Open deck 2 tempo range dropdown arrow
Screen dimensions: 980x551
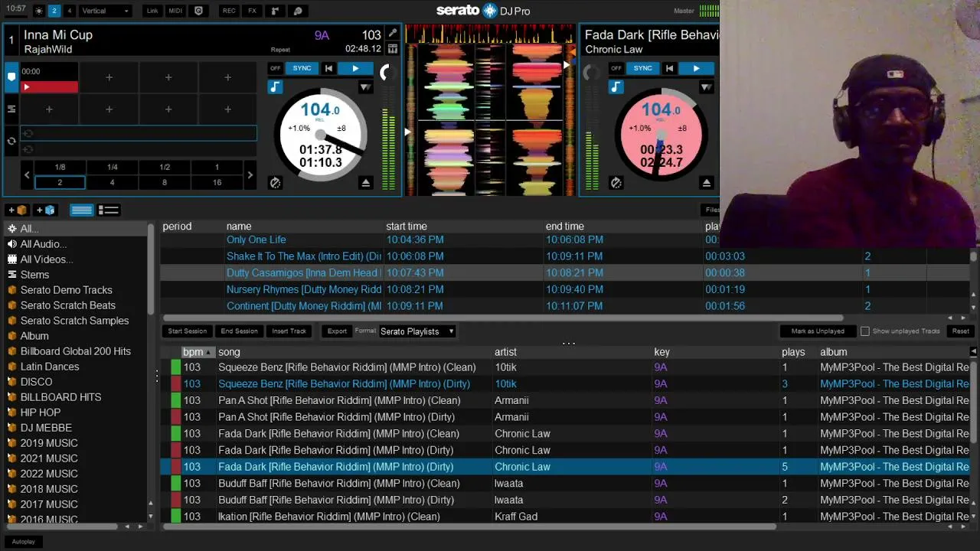tap(706, 87)
